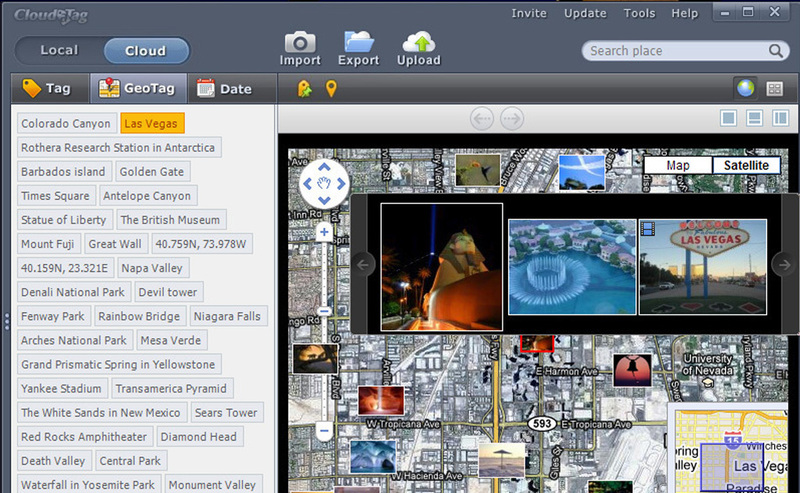This screenshot has height=493, width=800.
Task: Select the add geotag pin with arrow icon
Action: [305, 89]
